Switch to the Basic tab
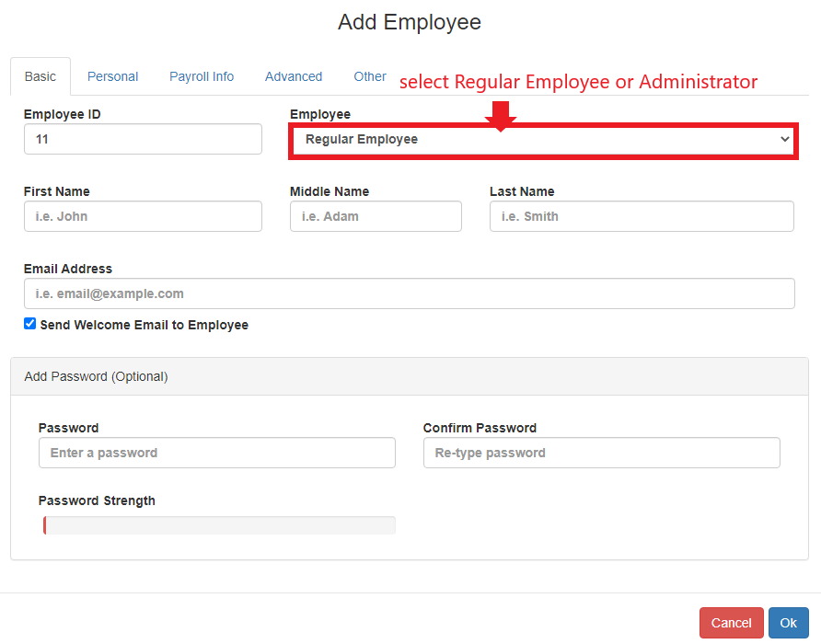Screen dimensions: 821x644 coord(40,76)
